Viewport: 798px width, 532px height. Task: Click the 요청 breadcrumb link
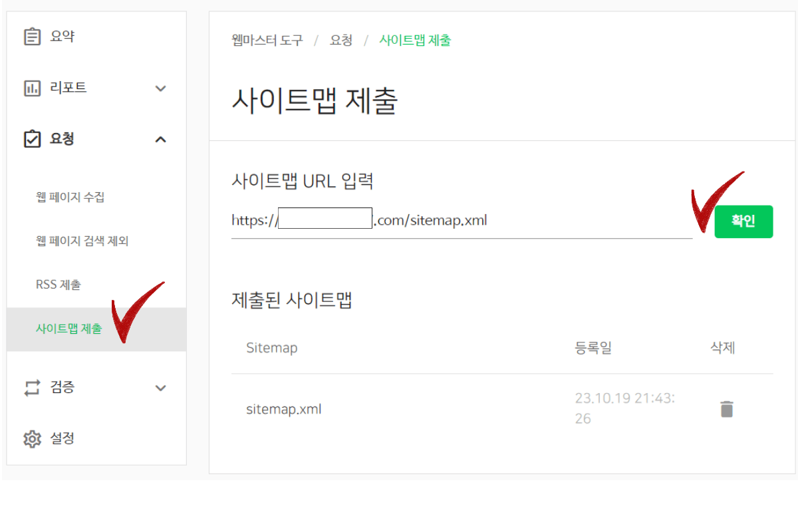point(342,40)
